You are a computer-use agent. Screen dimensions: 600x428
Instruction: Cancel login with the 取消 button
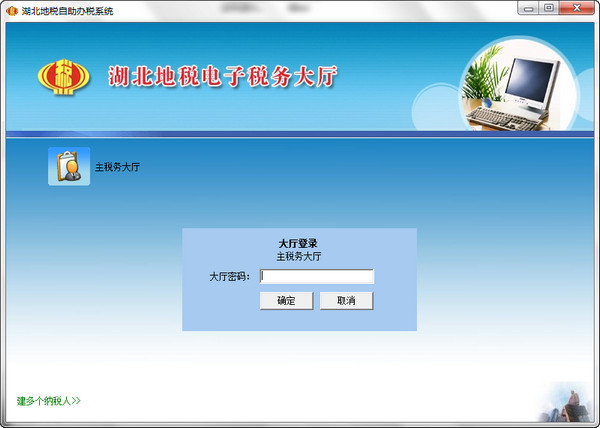click(x=346, y=301)
